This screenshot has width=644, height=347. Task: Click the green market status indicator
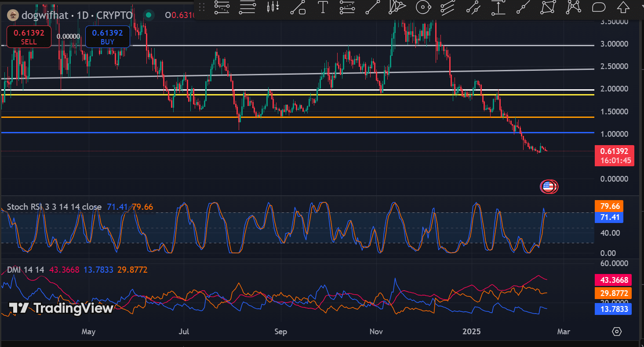click(149, 15)
